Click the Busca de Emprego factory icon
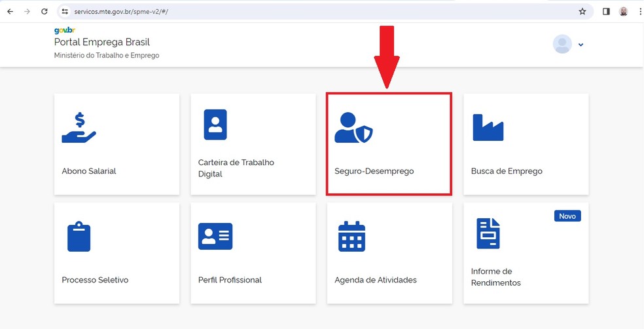 pyautogui.click(x=488, y=127)
